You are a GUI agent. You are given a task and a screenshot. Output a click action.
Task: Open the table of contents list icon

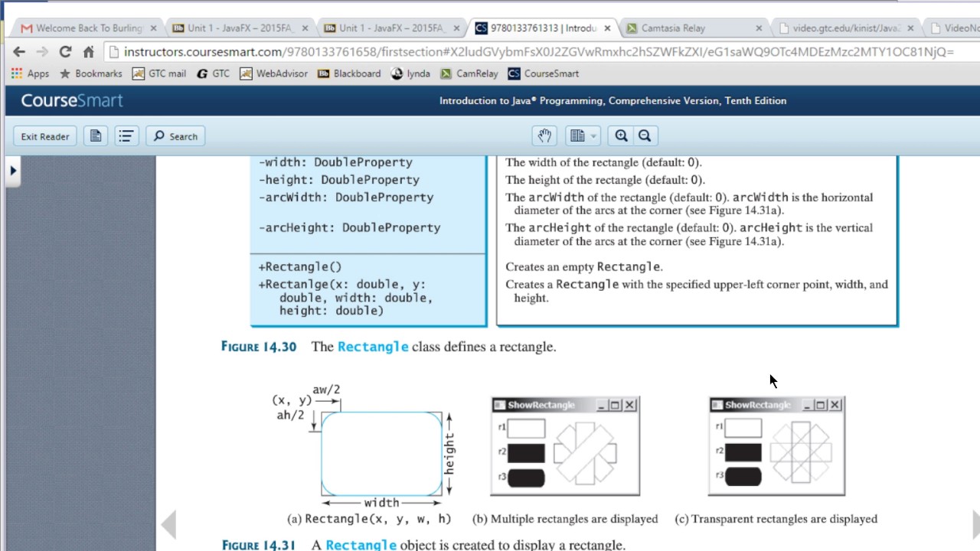[x=126, y=136]
